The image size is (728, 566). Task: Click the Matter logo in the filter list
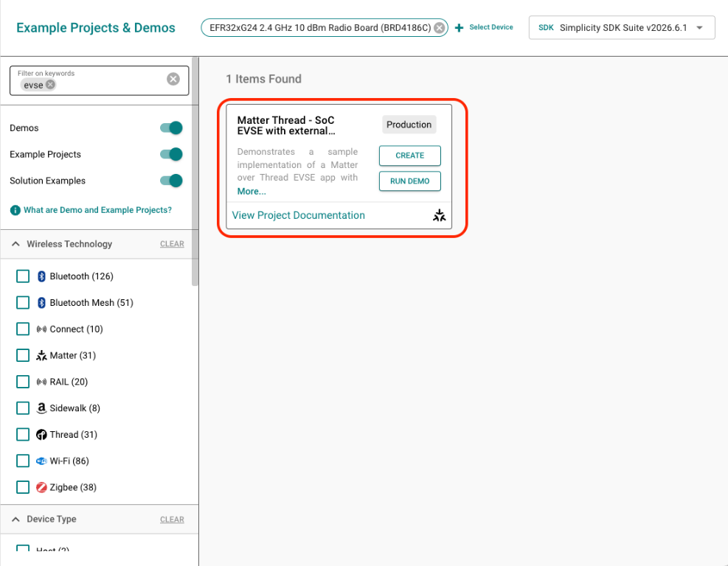tap(41, 355)
